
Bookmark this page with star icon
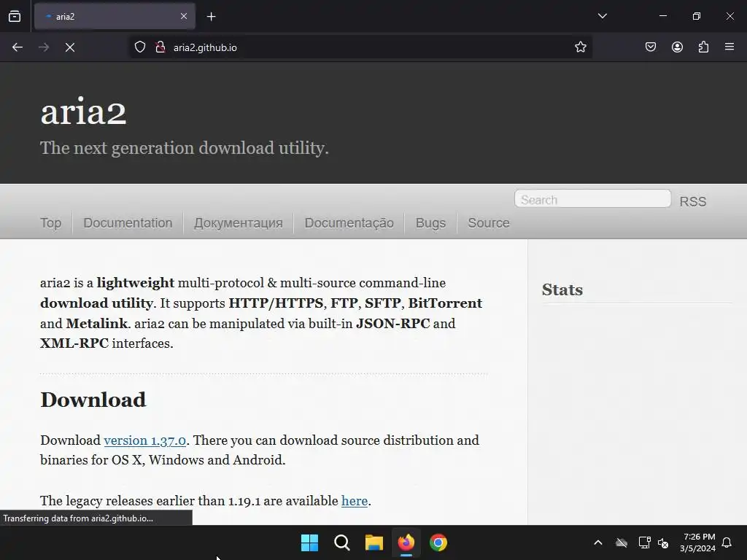580,47
